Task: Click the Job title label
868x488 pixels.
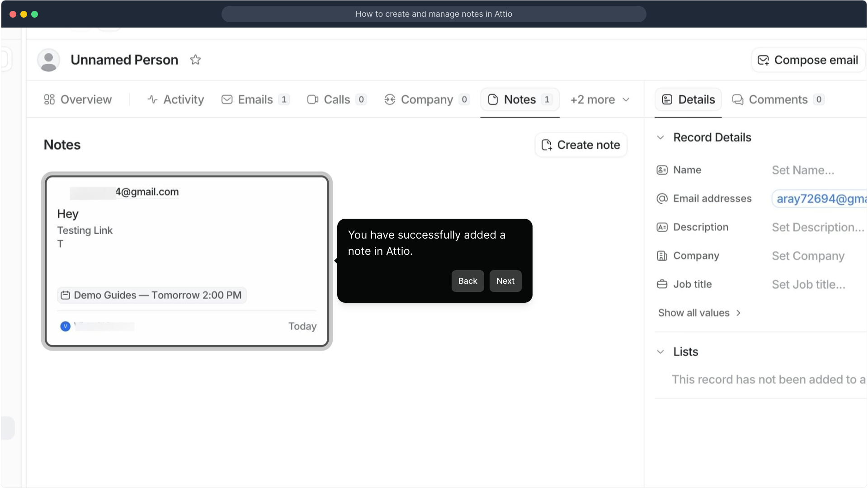Action: coord(692,284)
